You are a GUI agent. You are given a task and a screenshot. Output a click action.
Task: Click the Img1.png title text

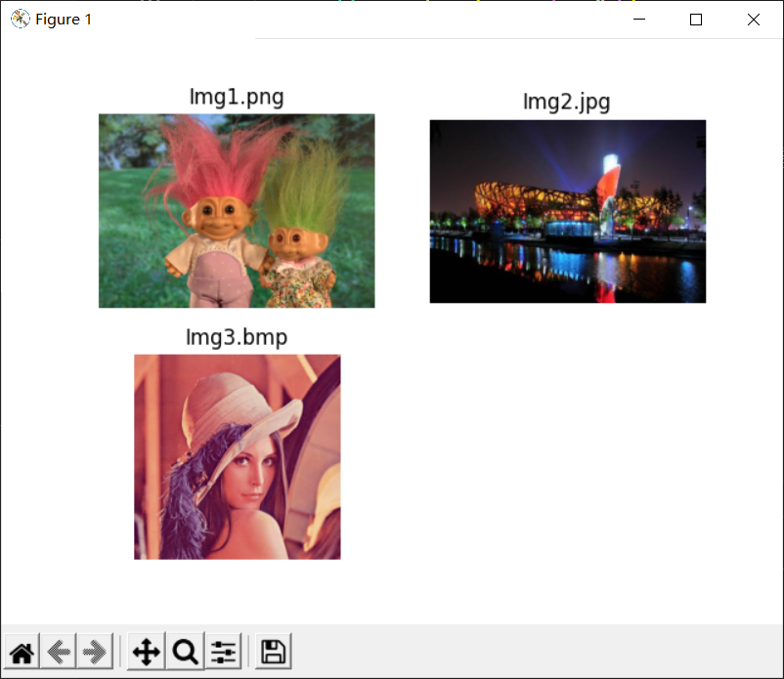point(237,97)
